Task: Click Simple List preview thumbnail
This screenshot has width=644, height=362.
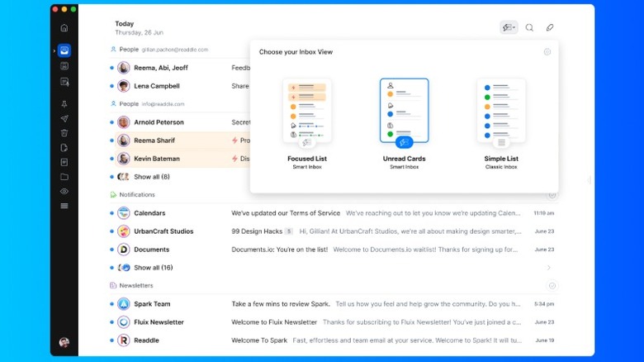Action: point(501,110)
